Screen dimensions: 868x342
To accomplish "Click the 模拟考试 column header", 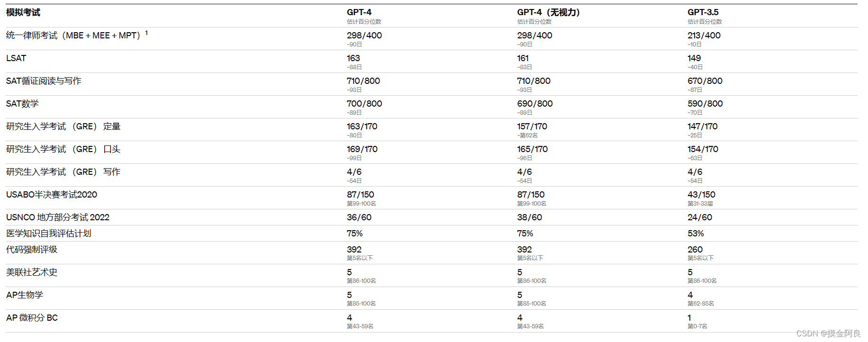I will coord(23,12).
